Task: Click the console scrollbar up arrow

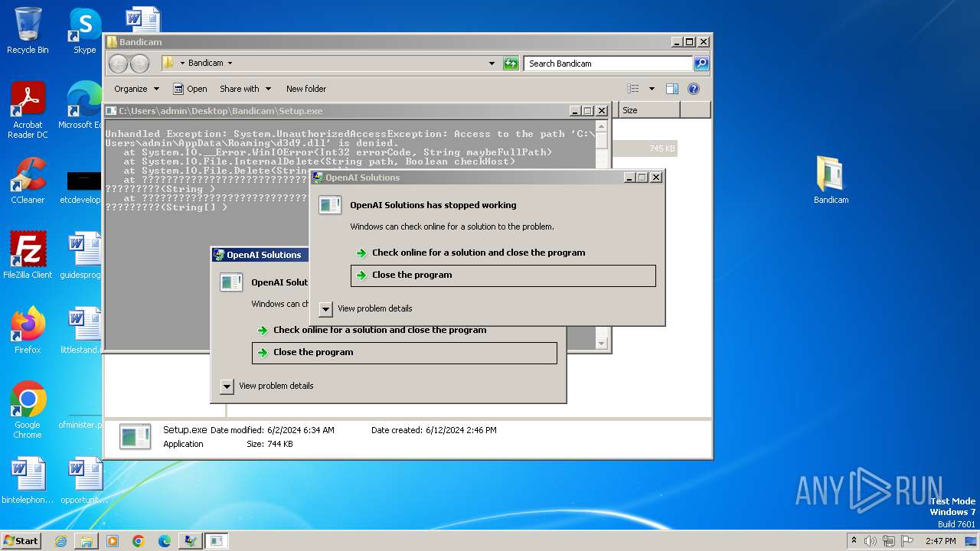Action: coord(602,126)
